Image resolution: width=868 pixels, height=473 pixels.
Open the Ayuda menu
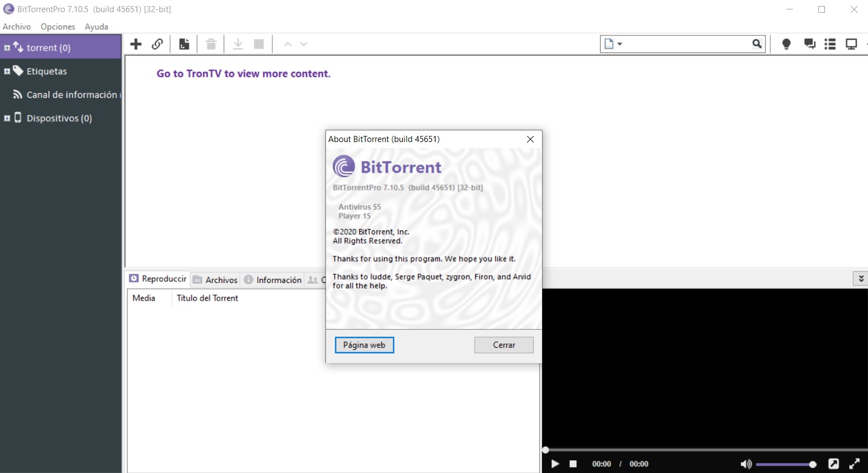96,27
